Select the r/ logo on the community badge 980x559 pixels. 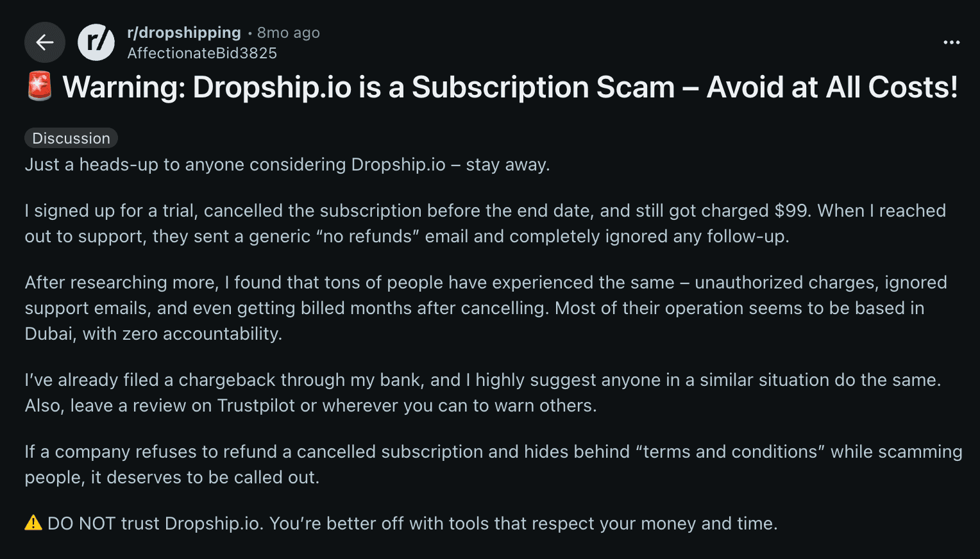click(96, 42)
